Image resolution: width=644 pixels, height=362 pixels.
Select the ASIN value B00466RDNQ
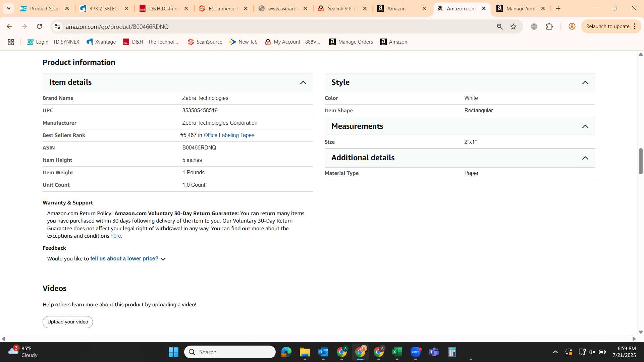coord(199,148)
